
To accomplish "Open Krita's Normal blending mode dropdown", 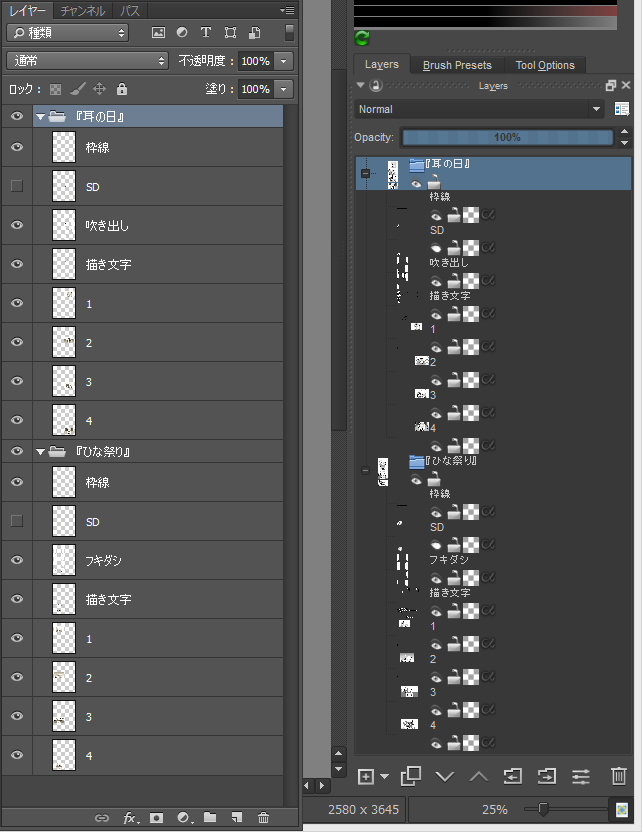I will [x=480, y=109].
